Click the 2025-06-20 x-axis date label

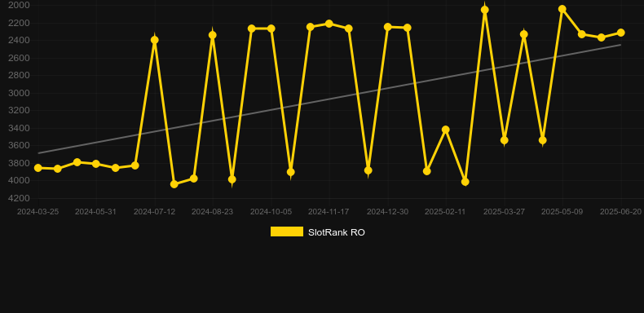620,212
